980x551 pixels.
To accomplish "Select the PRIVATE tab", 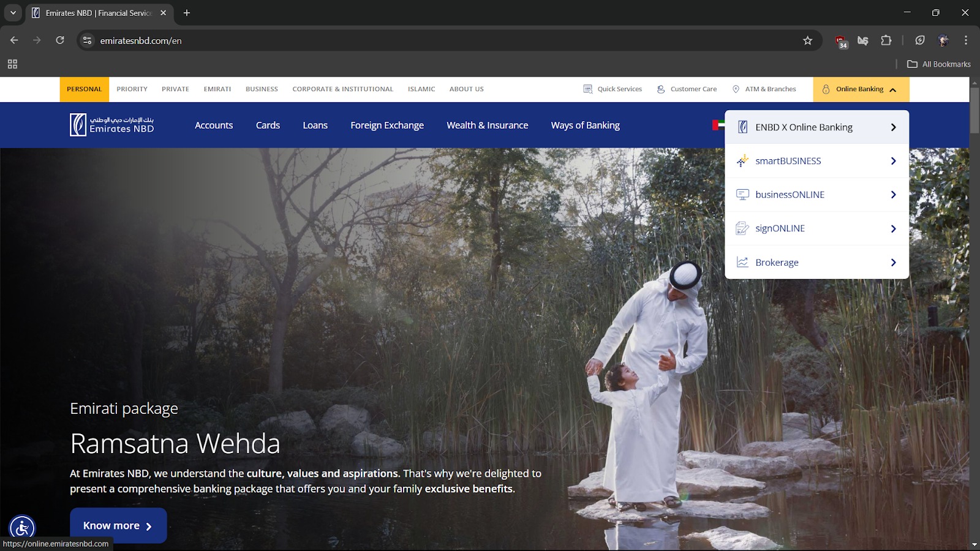I will click(176, 89).
